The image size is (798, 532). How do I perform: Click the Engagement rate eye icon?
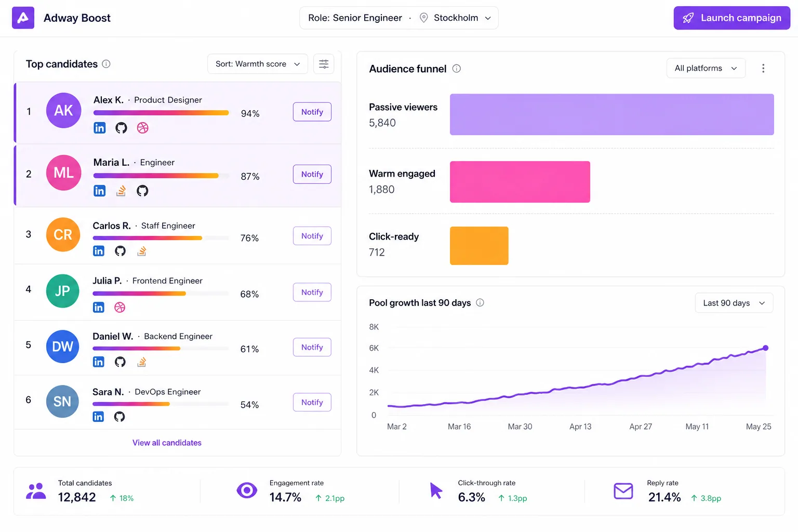pos(247,490)
